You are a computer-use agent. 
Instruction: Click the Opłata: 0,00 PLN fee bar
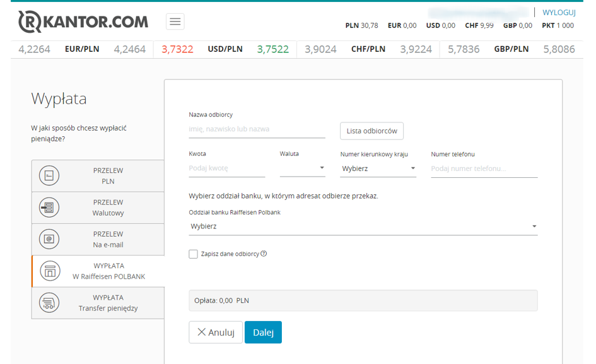(363, 300)
